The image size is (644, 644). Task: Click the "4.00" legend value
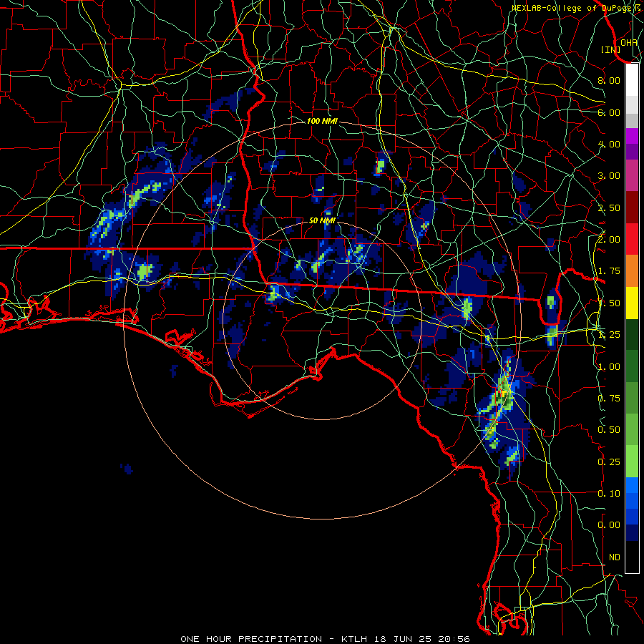point(609,144)
